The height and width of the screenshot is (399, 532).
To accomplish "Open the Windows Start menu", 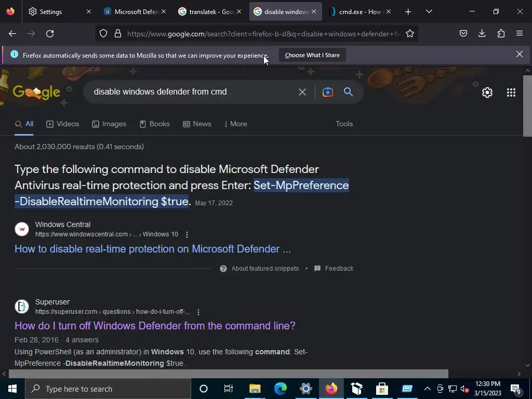I will pyautogui.click(x=12, y=389).
